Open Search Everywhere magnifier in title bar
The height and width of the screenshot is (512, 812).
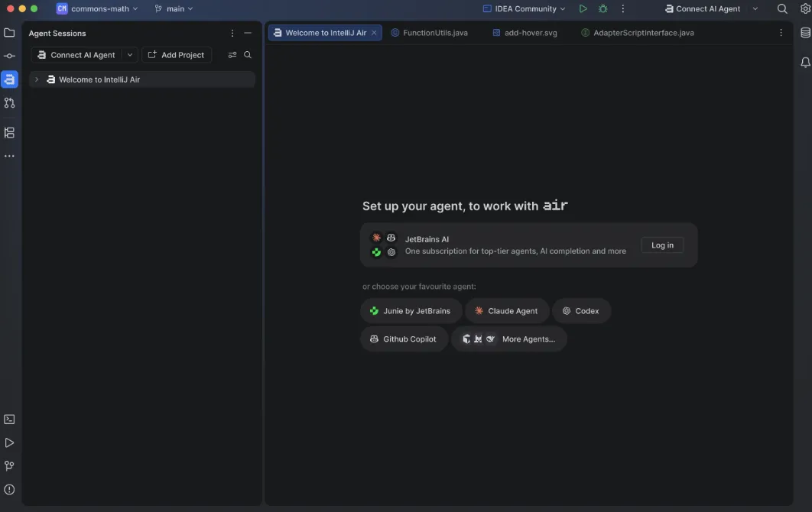click(782, 9)
